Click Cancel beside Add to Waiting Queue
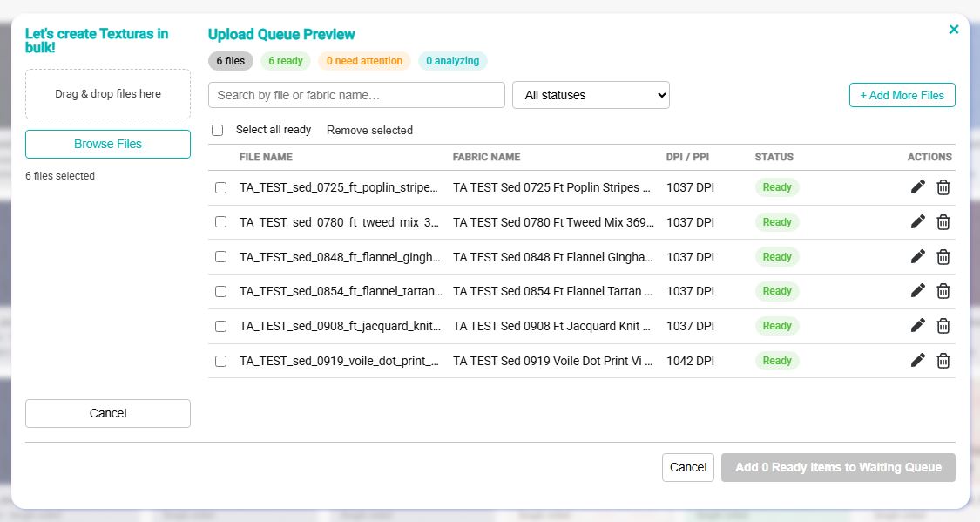This screenshot has width=980, height=522. tap(688, 467)
